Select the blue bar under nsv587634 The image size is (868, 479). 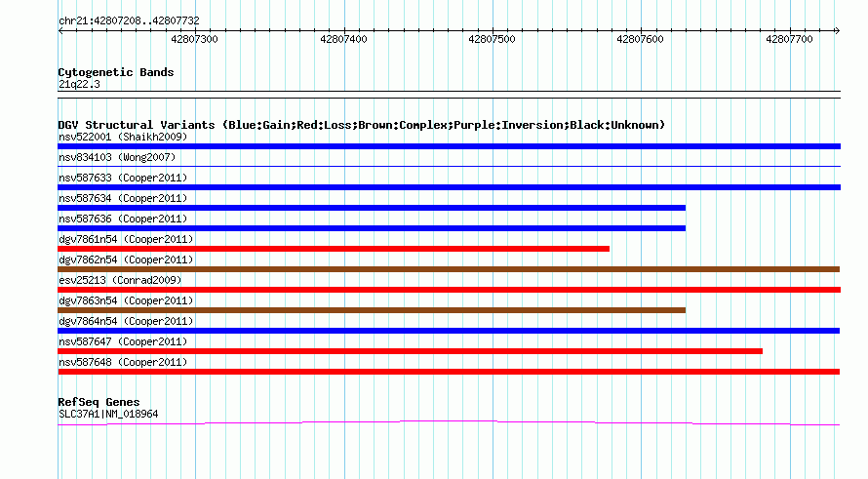pyautogui.click(x=372, y=208)
